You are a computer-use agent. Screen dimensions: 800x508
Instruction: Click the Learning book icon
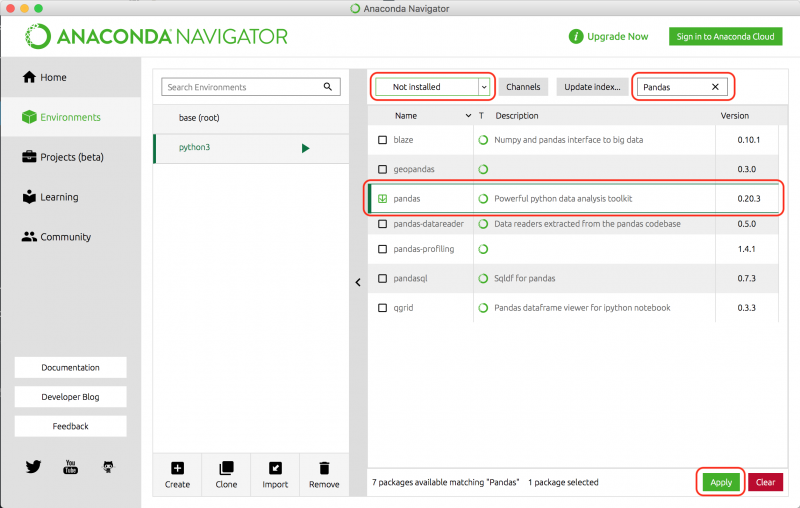(29, 197)
